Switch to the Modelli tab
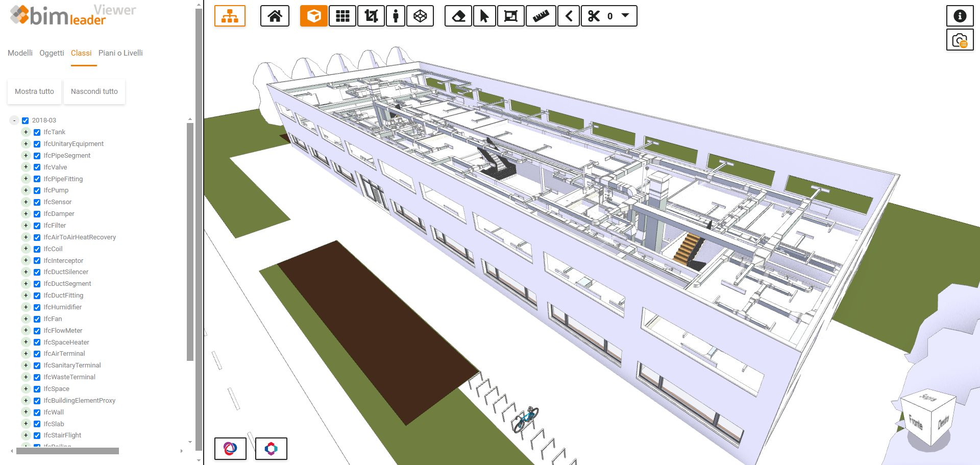This screenshot has height=465, width=980. 20,53
